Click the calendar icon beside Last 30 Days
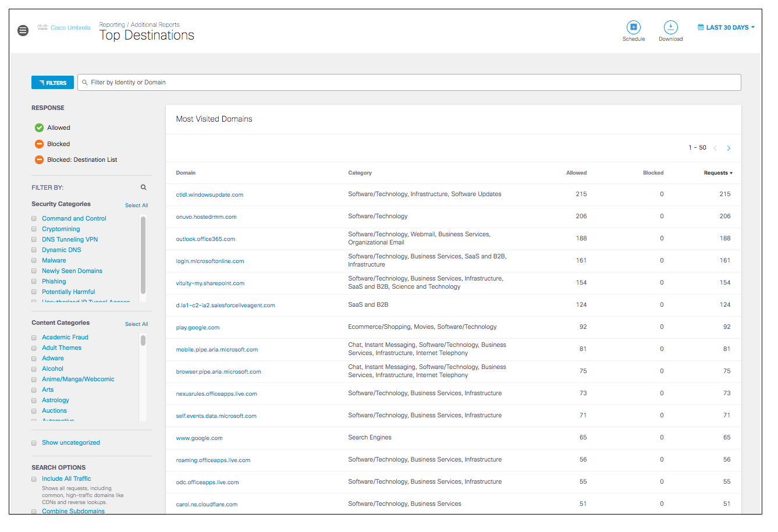 point(701,27)
